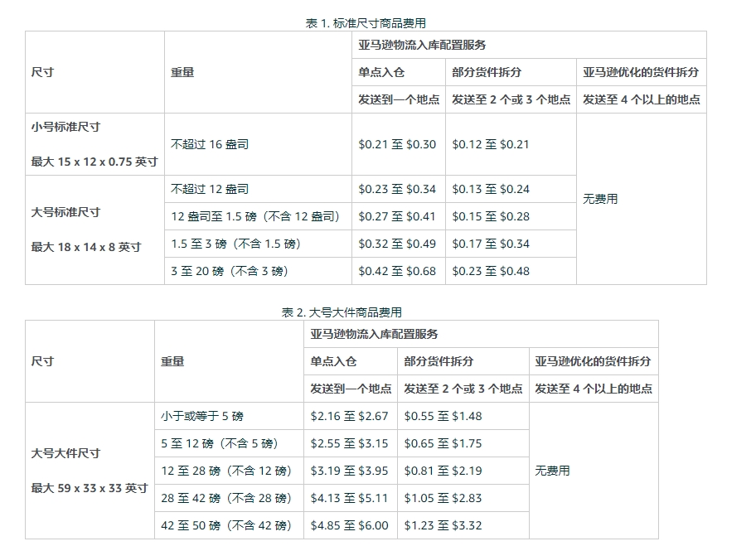
Task: Select the 亚马逊优化的货件拆分 header in table 1
Action: point(642,73)
